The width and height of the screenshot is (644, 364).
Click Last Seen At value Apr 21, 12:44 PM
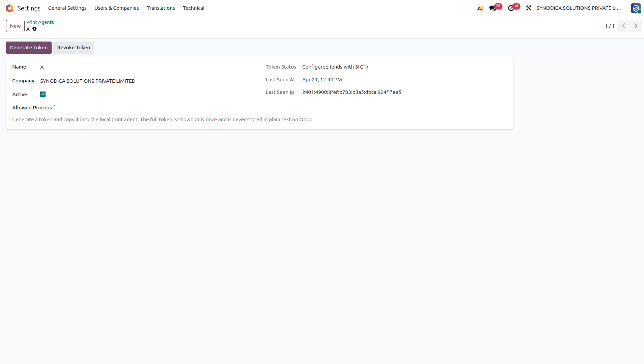322,80
